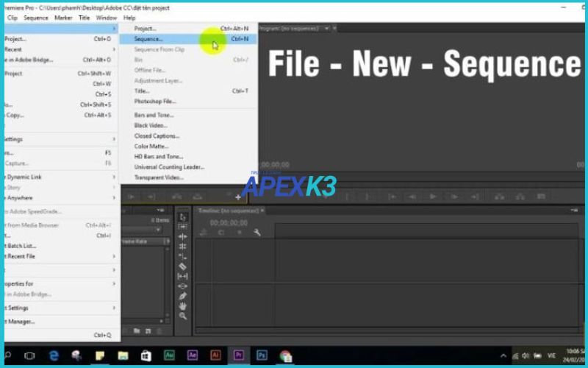Choose Color Matte... from the submenu
This screenshot has width=588, height=368.
point(151,146)
